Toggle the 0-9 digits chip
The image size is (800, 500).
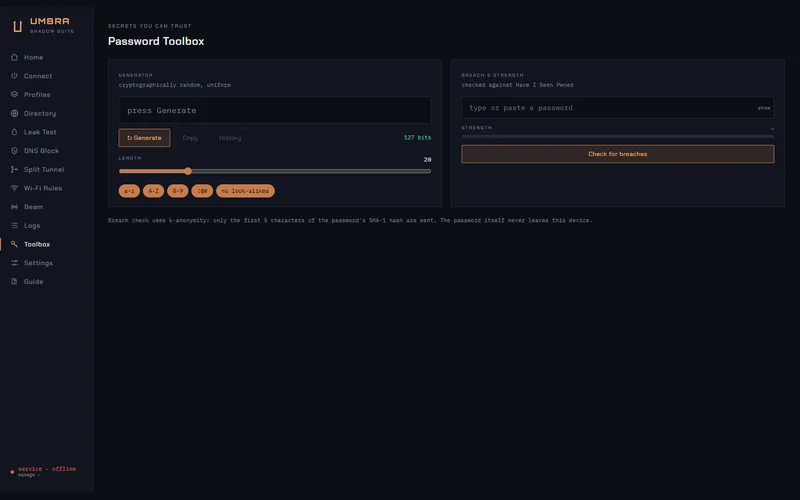point(178,191)
